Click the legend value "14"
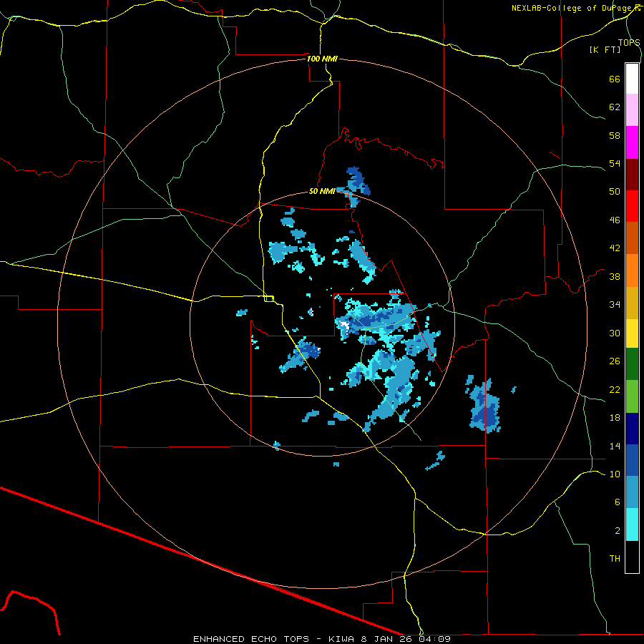The height and width of the screenshot is (644, 644). (615, 446)
